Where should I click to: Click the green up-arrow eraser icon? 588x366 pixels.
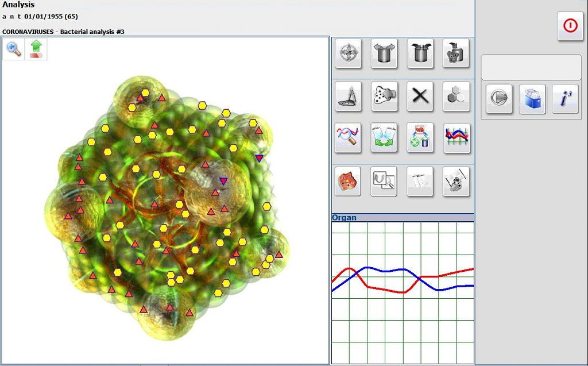(x=36, y=49)
